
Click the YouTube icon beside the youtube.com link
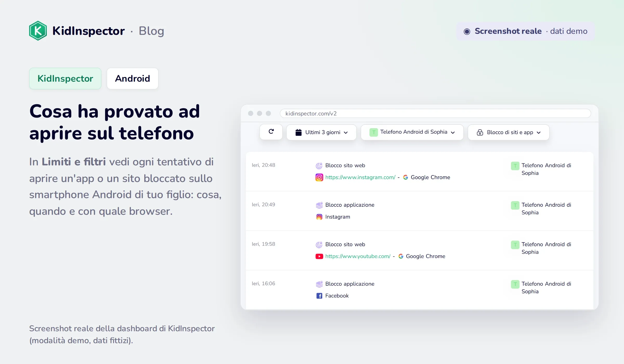click(x=319, y=256)
